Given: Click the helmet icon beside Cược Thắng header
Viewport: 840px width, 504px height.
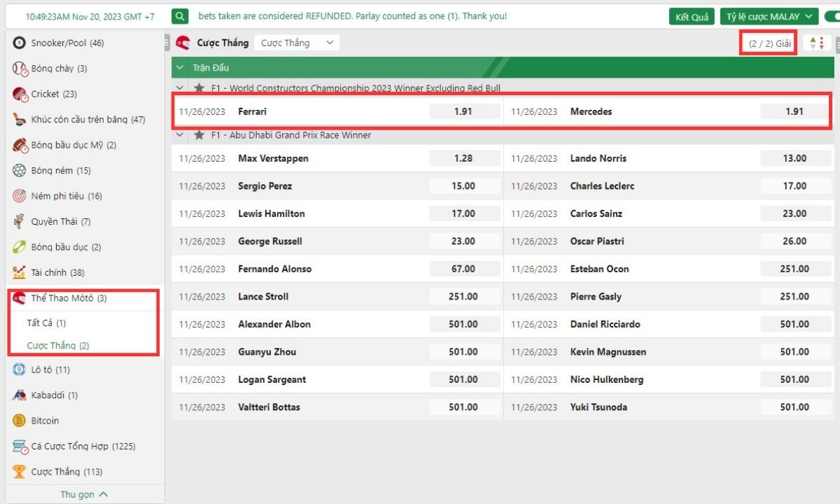Looking at the screenshot, I should click(x=183, y=43).
